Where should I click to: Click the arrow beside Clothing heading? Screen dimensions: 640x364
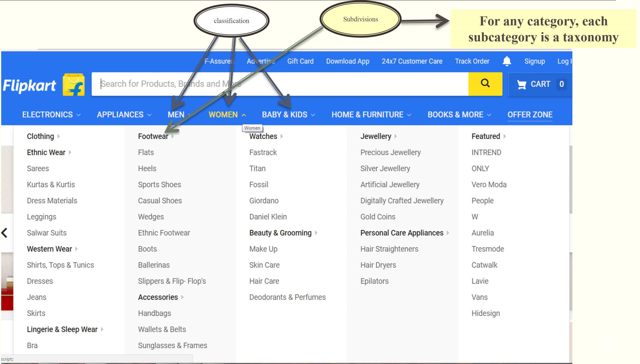coord(59,136)
